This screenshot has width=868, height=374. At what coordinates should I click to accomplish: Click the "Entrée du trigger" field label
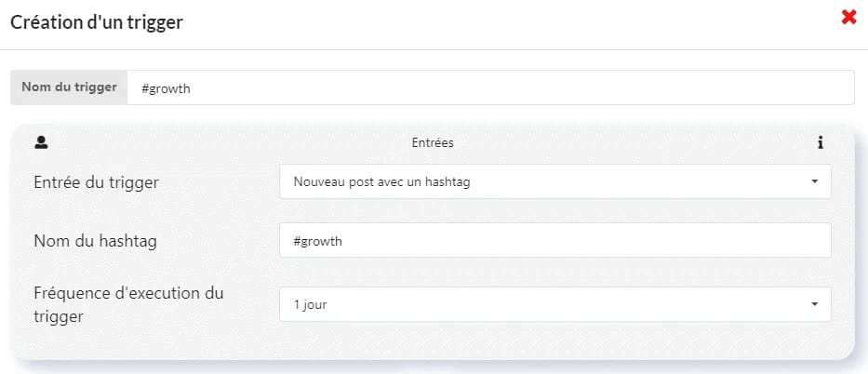pyautogui.click(x=97, y=182)
